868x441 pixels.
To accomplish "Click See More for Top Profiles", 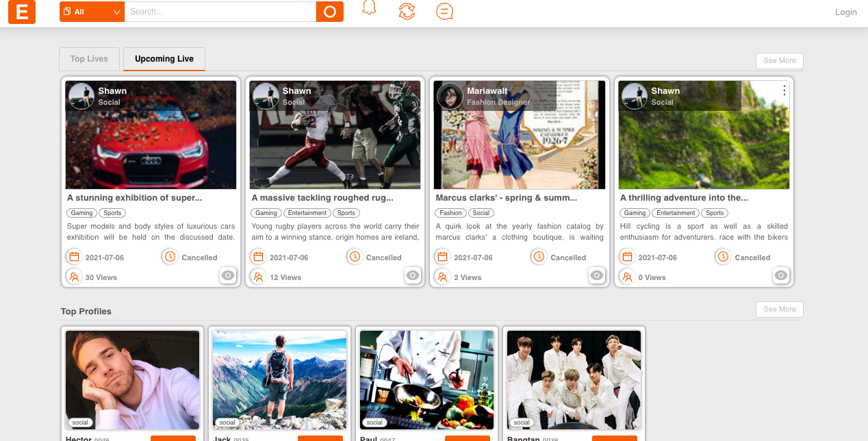I will [779, 310].
